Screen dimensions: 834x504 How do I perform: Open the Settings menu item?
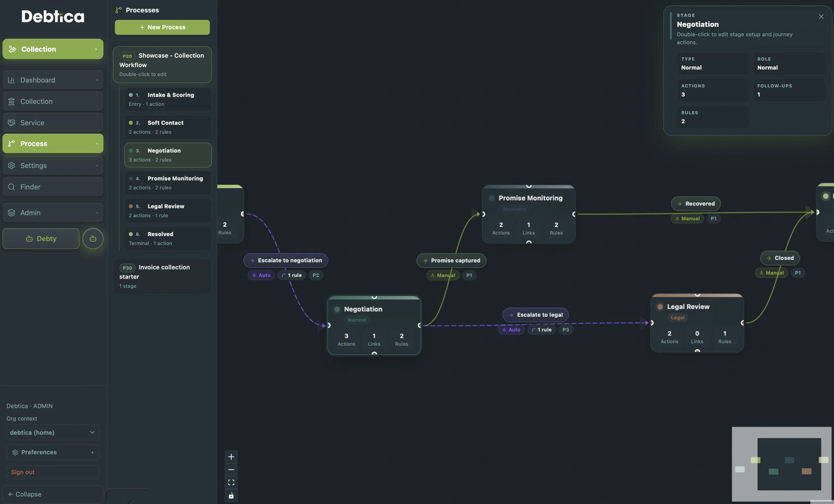click(x=53, y=165)
